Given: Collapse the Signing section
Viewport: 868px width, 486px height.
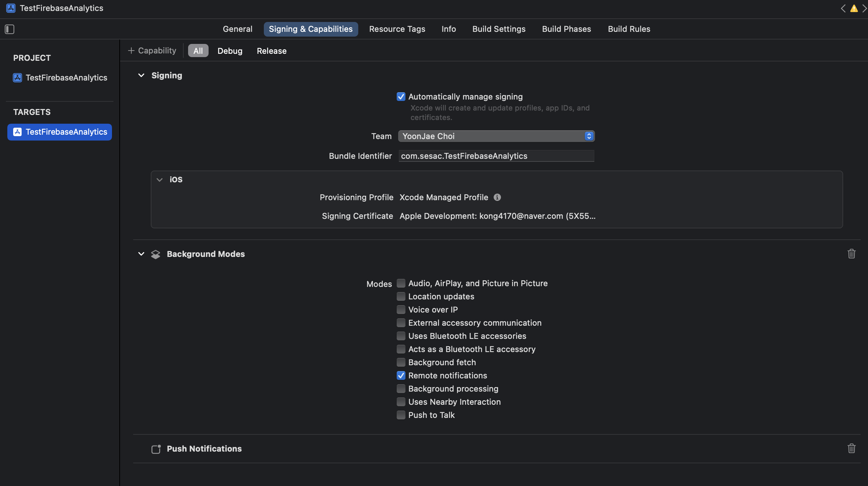Looking at the screenshot, I should pos(141,75).
